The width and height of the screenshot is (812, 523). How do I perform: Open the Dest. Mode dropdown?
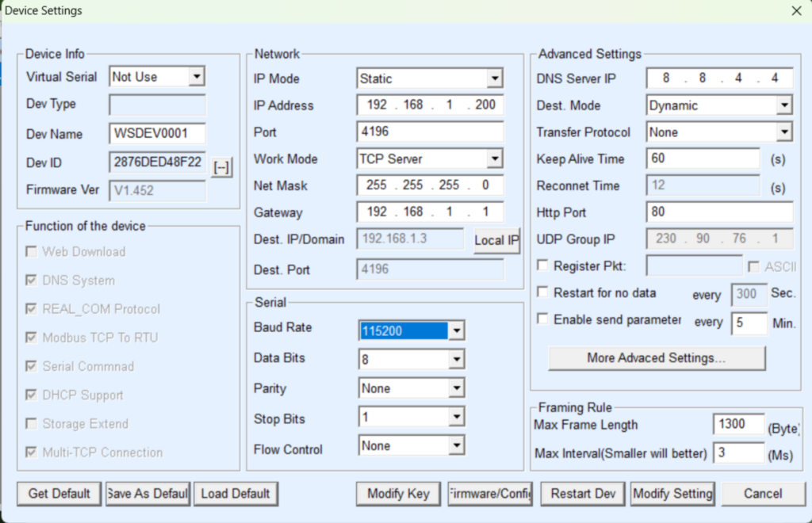(784, 105)
